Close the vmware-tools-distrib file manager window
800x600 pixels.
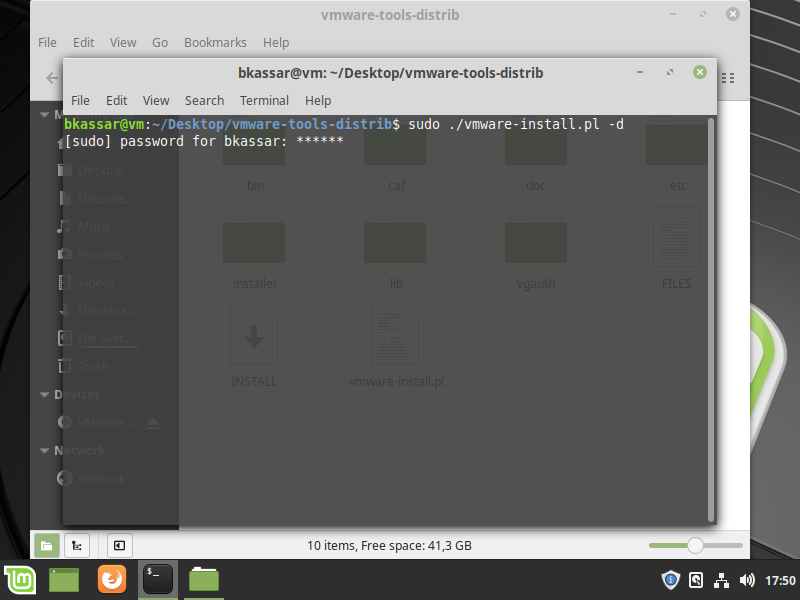[x=733, y=14]
